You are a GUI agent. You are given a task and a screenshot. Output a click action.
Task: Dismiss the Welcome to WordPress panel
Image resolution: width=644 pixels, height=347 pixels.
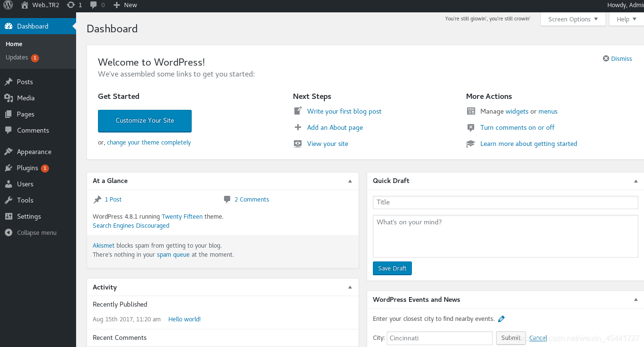coord(617,58)
